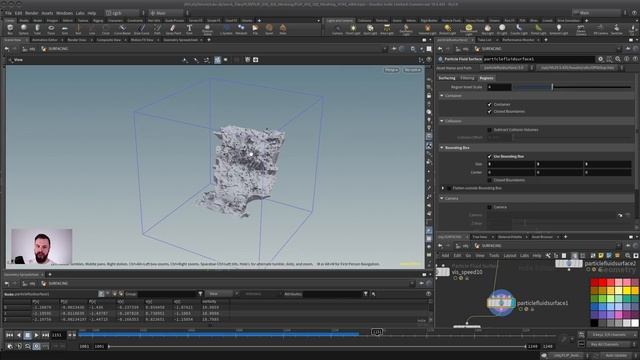Open the Main radial menu dropdown
This screenshot has height=360, width=640.
[166, 13]
